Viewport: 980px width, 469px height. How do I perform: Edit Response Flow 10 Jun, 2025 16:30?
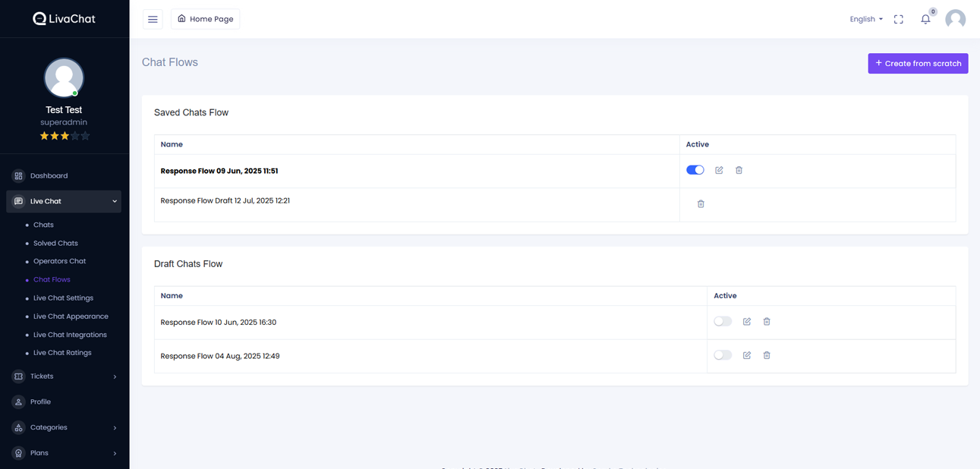pyautogui.click(x=747, y=322)
